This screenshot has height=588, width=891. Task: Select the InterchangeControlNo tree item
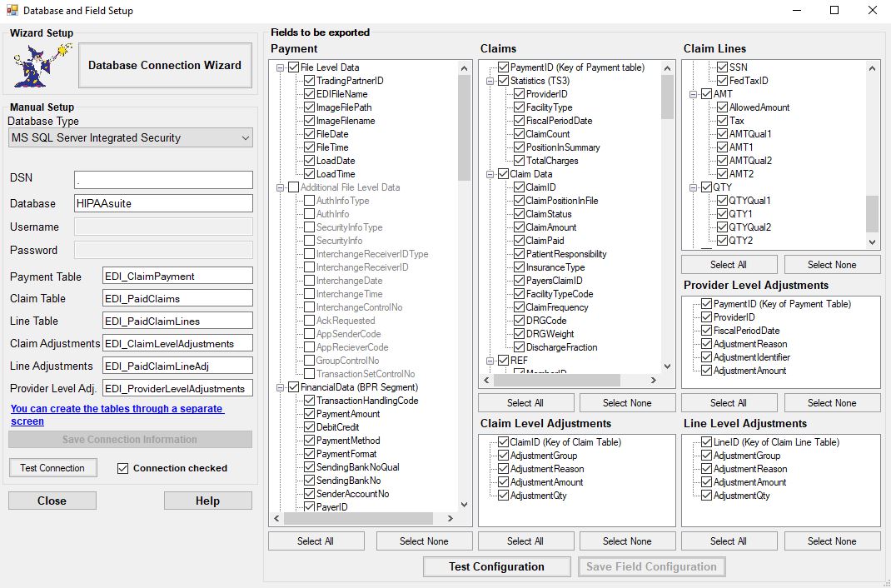pyautogui.click(x=359, y=307)
